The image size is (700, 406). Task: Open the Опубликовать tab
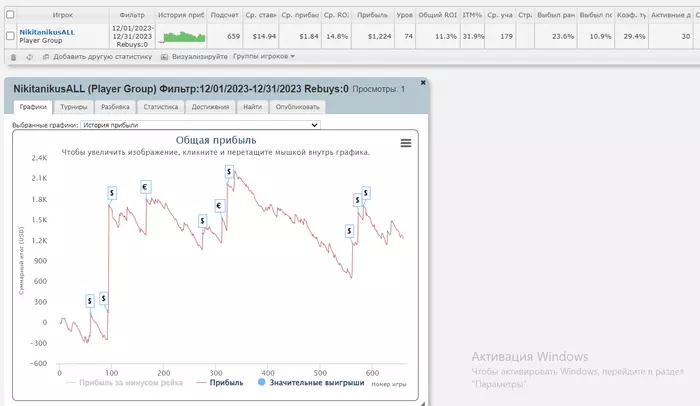pos(297,107)
